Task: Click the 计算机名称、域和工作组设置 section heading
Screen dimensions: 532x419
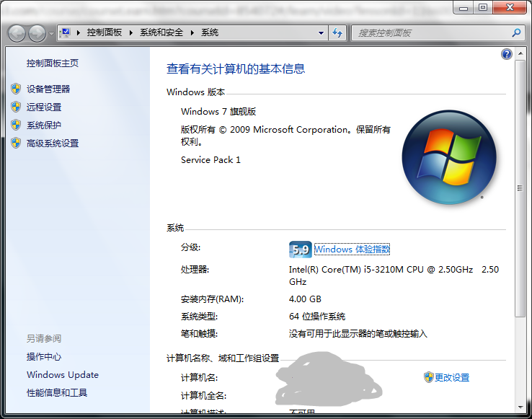Action: click(x=223, y=358)
